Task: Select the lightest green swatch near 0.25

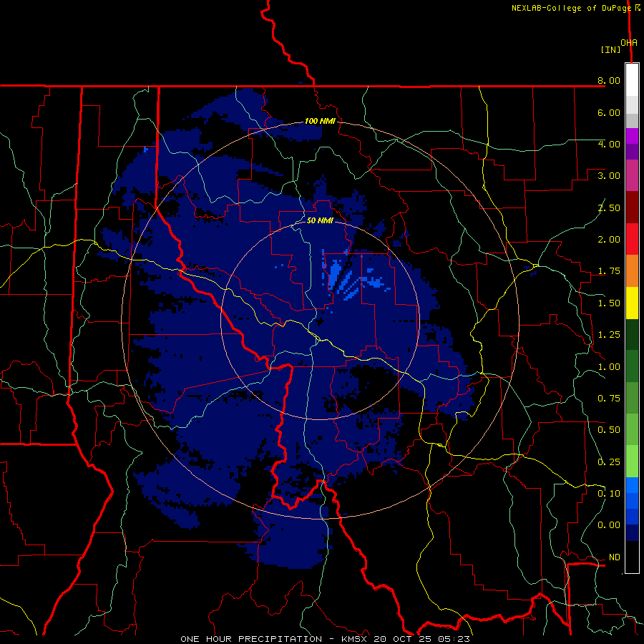Action: [x=632, y=462]
